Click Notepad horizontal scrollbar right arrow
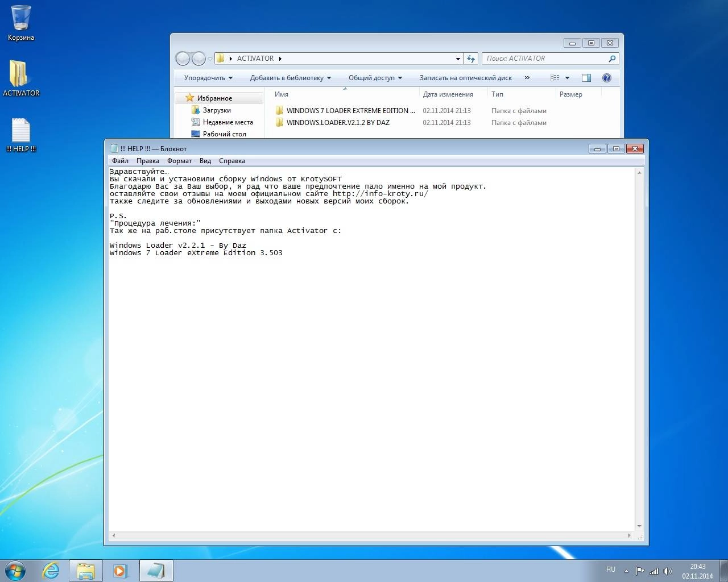The width and height of the screenshot is (728, 582). [629, 535]
